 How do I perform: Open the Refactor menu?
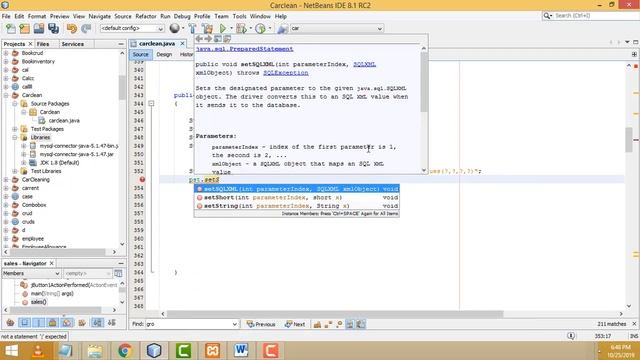[x=146, y=16]
